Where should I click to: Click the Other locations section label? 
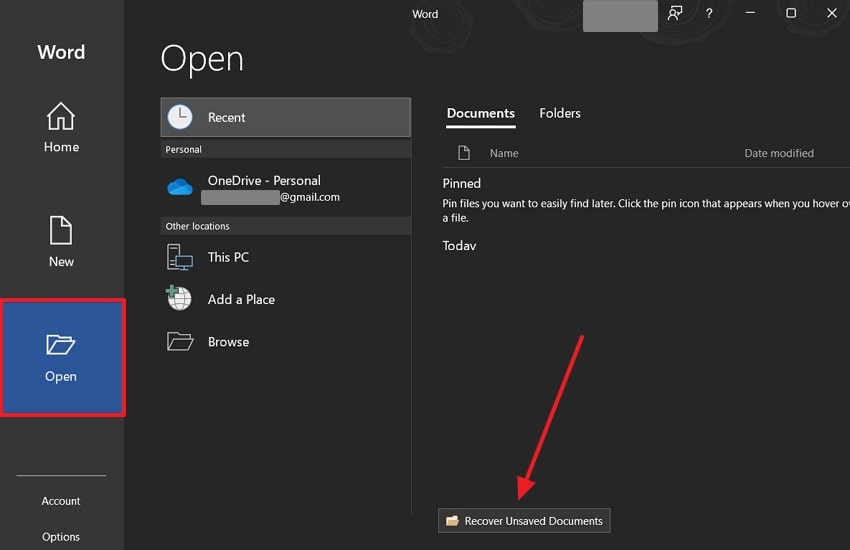197,226
